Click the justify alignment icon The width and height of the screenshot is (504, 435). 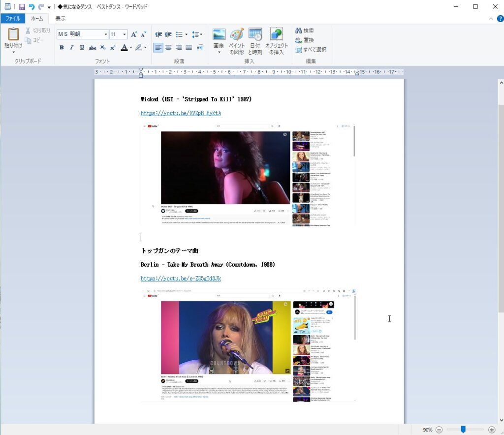click(x=189, y=48)
